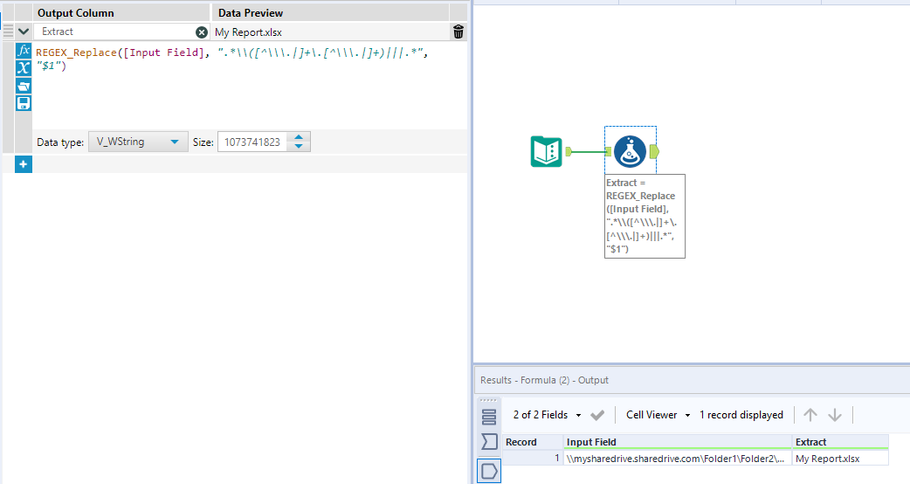
Task: Open the saved expressions folder icon
Action: (23, 86)
